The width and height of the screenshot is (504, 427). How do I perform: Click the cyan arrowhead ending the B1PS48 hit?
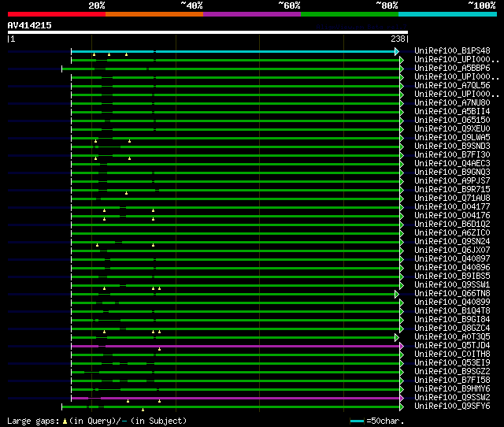click(397, 51)
